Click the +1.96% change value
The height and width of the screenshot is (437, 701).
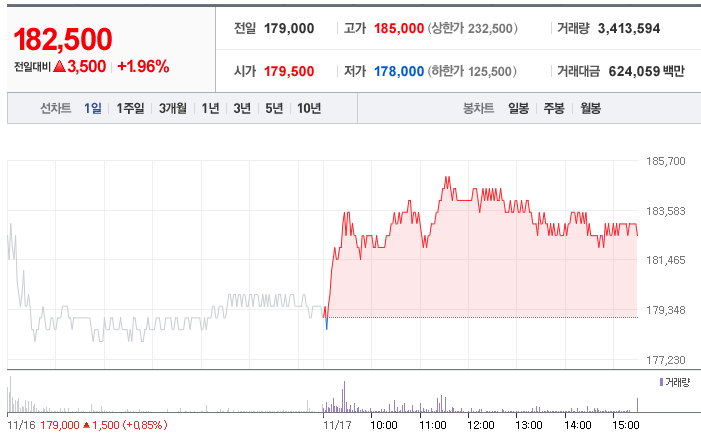tap(143, 67)
